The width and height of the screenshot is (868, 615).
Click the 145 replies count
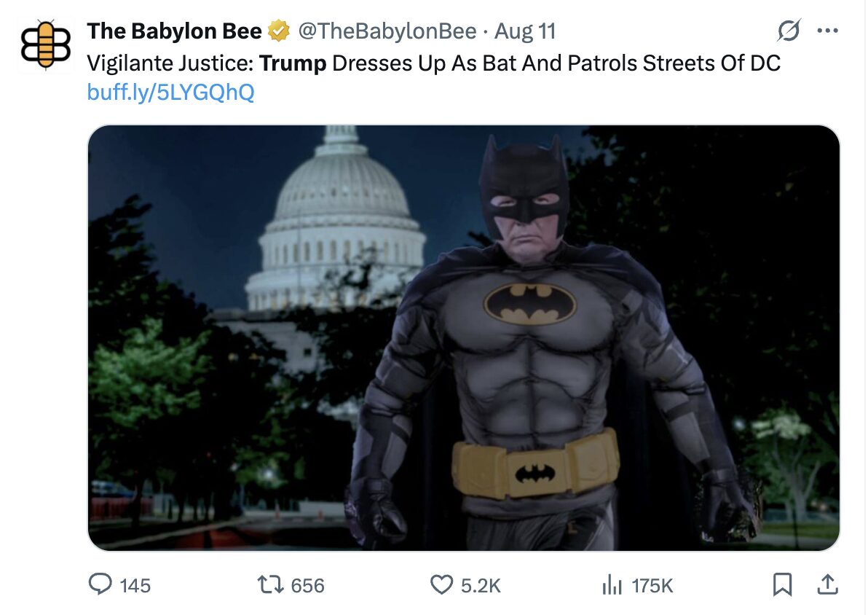(x=135, y=585)
